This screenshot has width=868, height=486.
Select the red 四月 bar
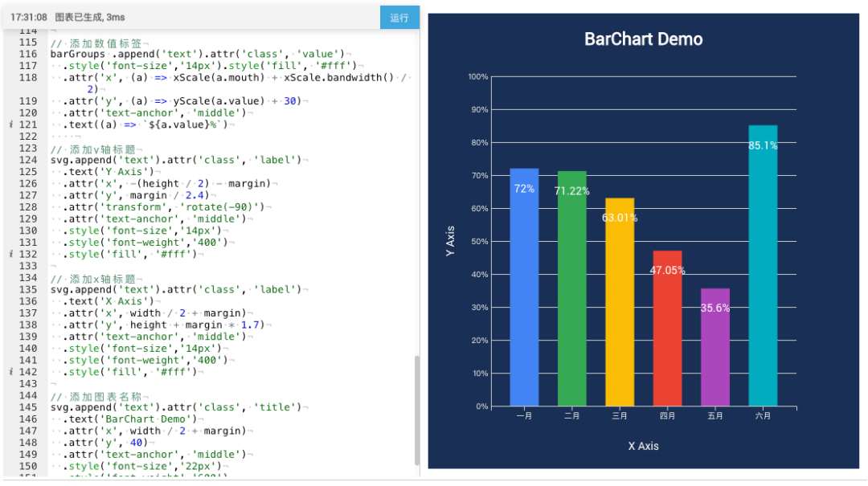point(667,333)
